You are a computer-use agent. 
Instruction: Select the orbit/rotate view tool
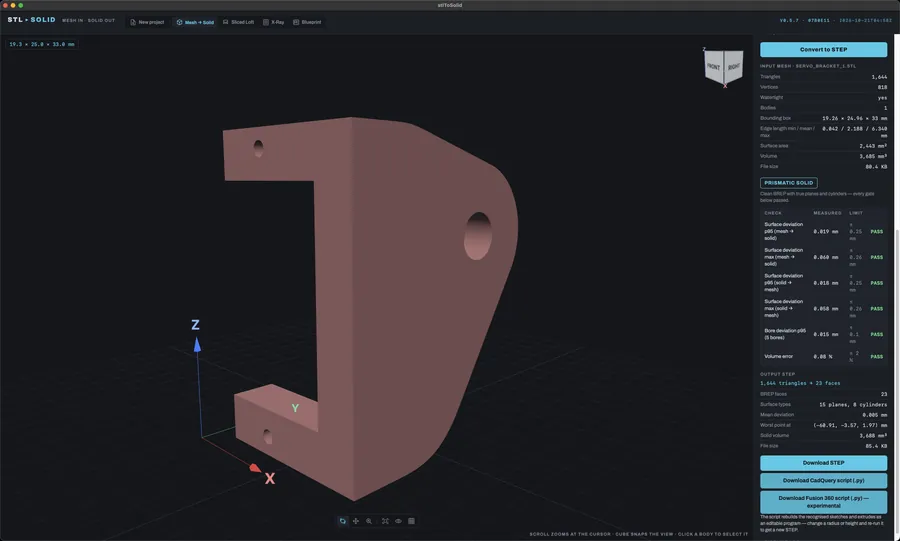coord(343,521)
